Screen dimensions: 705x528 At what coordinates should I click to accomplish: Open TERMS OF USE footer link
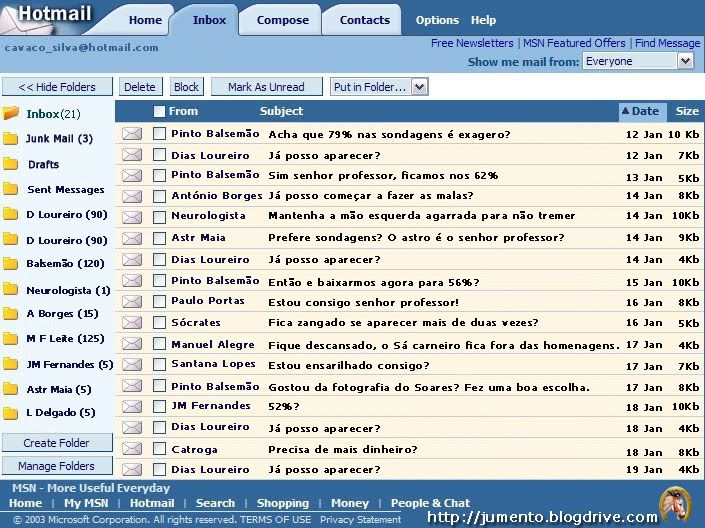[x=276, y=519]
